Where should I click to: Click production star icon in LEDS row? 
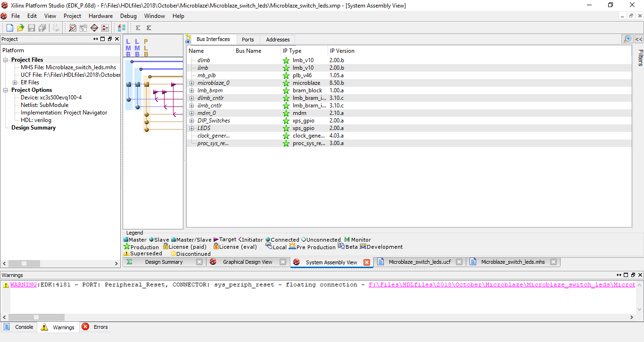point(286,128)
